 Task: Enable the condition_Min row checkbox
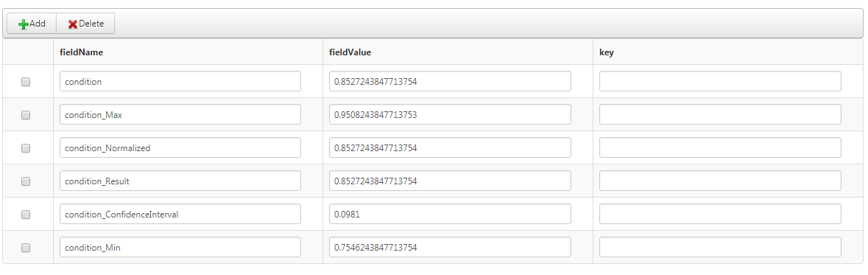tap(26, 248)
